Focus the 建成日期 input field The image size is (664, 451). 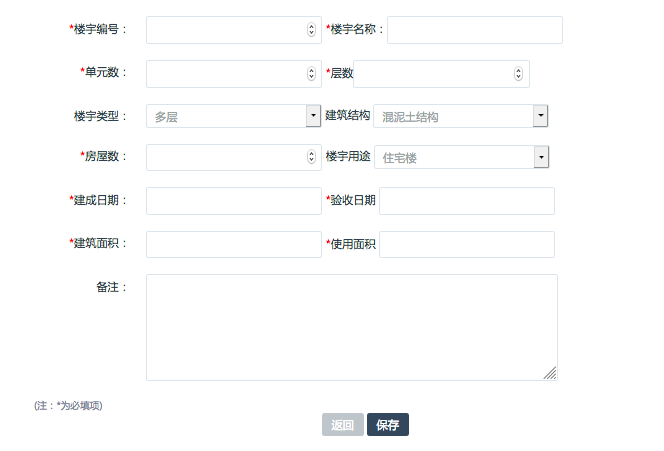(234, 201)
